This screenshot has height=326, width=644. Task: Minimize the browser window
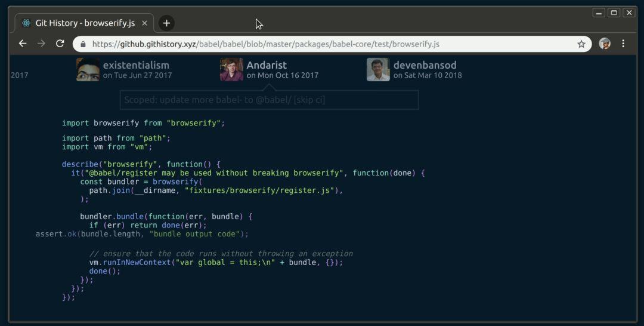(x=599, y=13)
